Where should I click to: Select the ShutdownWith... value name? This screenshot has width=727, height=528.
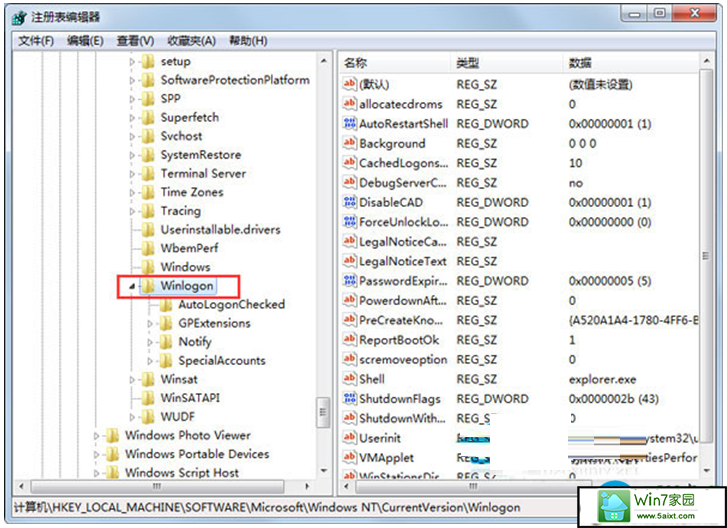click(402, 419)
